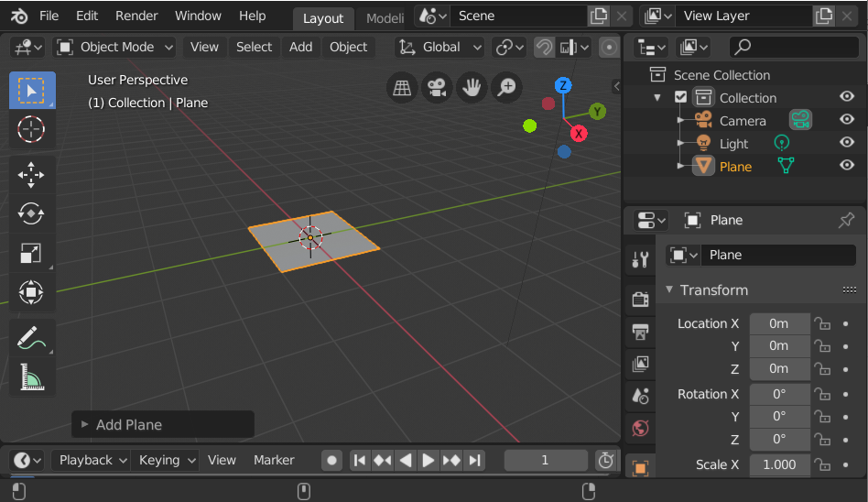Jump to the first frame

tap(359, 461)
